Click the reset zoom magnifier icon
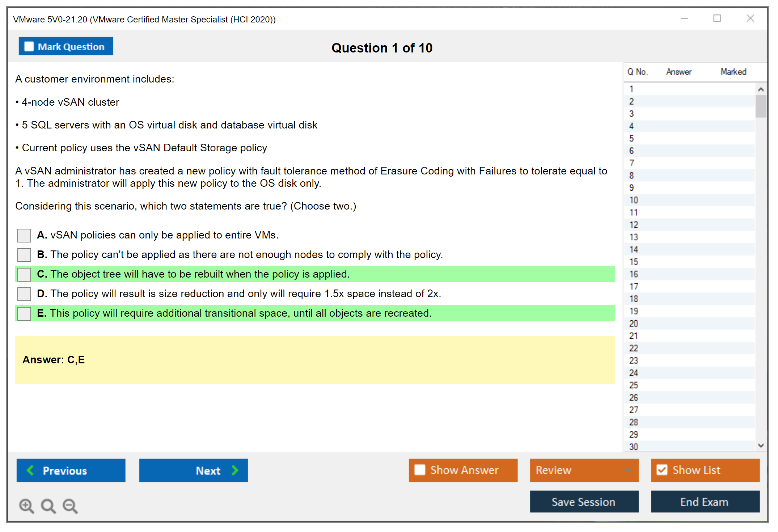This screenshot has height=532, width=778. 48,506
